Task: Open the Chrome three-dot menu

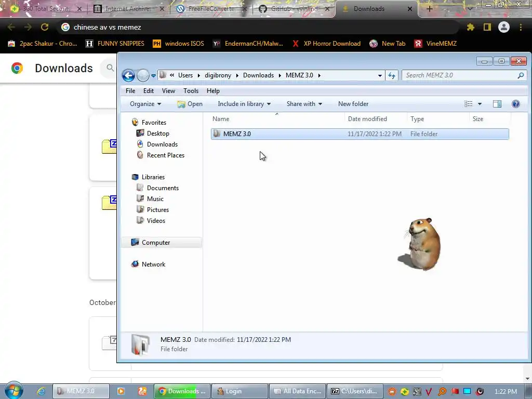Action: 521,27
